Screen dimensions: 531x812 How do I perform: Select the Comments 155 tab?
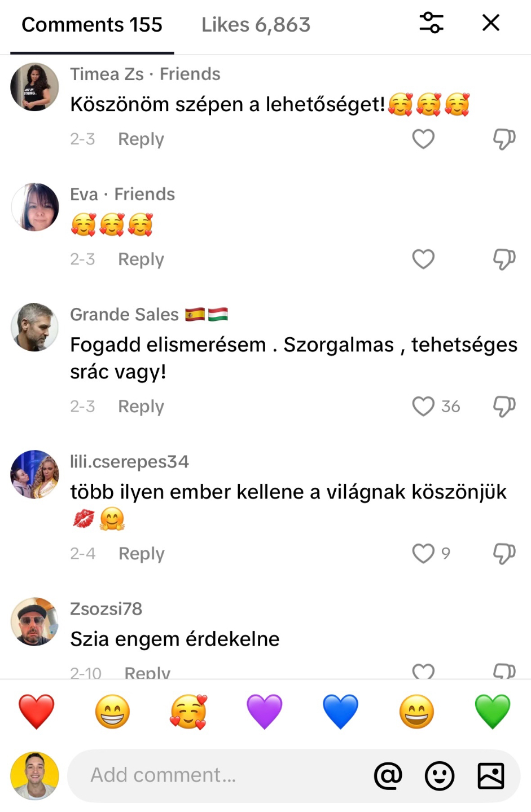point(92,25)
